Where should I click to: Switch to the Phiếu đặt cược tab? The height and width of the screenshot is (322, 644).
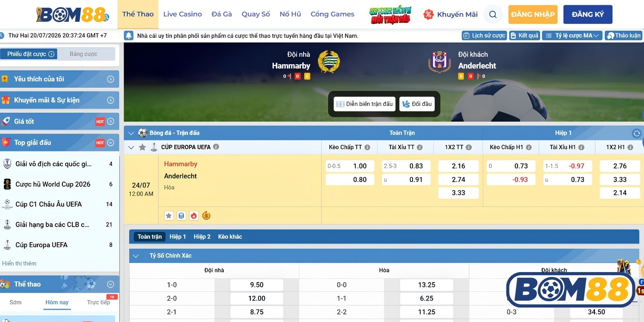[x=29, y=54]
